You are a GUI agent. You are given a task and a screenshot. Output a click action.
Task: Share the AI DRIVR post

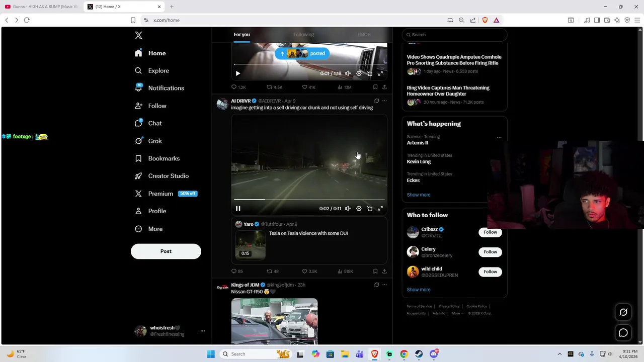click(x=384, y=271)
